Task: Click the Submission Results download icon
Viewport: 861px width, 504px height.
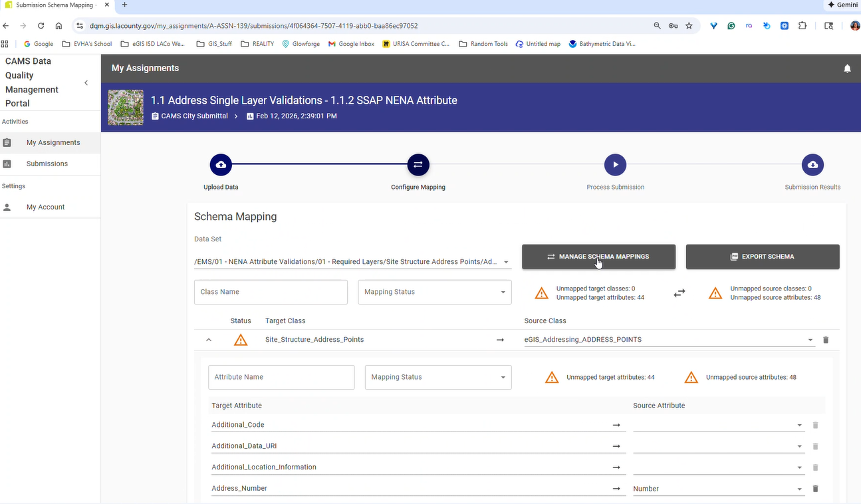Action: coord(812,165)
